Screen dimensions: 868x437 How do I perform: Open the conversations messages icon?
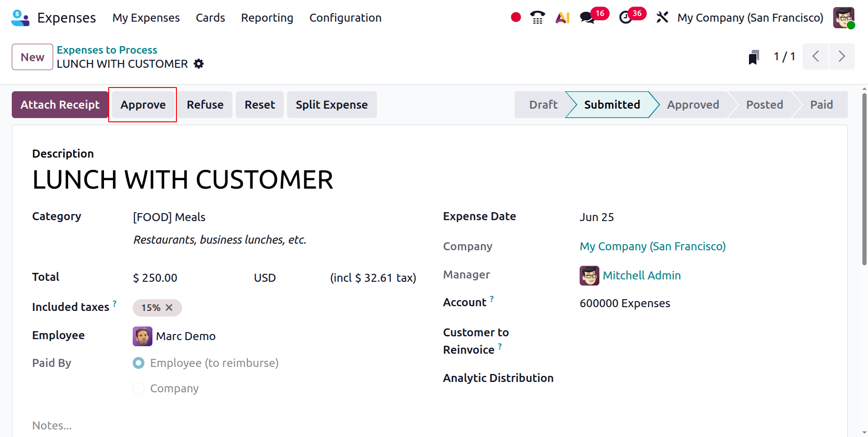(x=587, y=18)
